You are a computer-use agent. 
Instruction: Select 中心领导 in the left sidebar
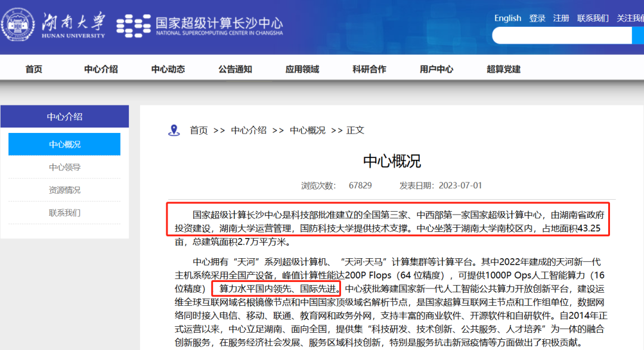pos(64,167)
